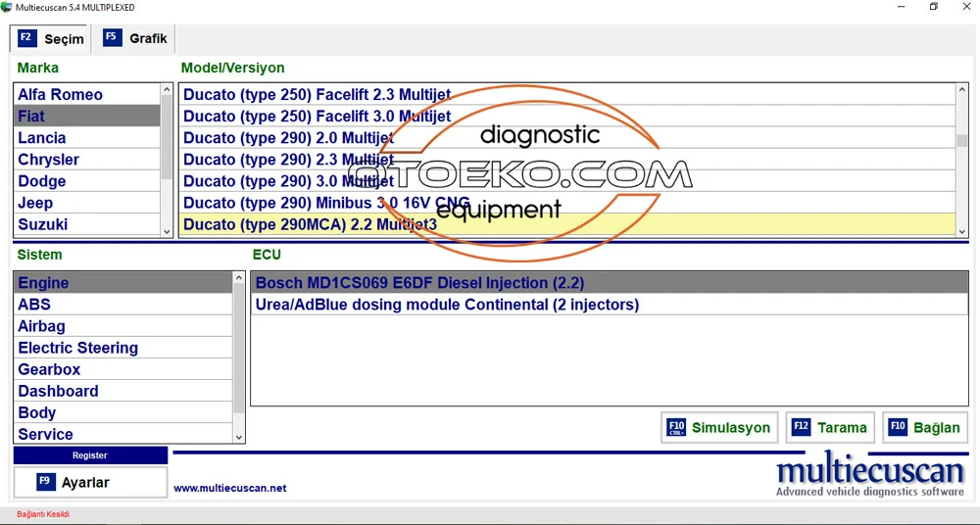The height and width of the screenshot is (525, 980).
Task: Select Dodge brand
Action: [x=87, y=181]
